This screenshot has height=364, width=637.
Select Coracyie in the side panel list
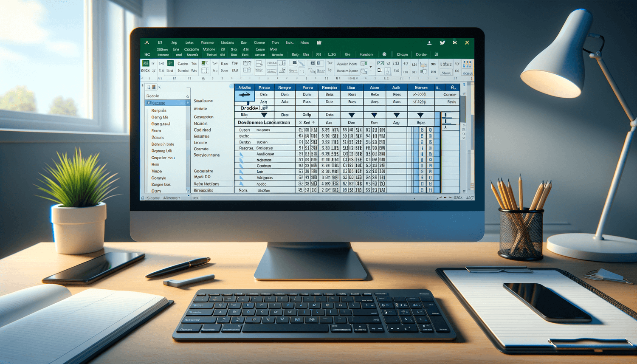point(159,178)
